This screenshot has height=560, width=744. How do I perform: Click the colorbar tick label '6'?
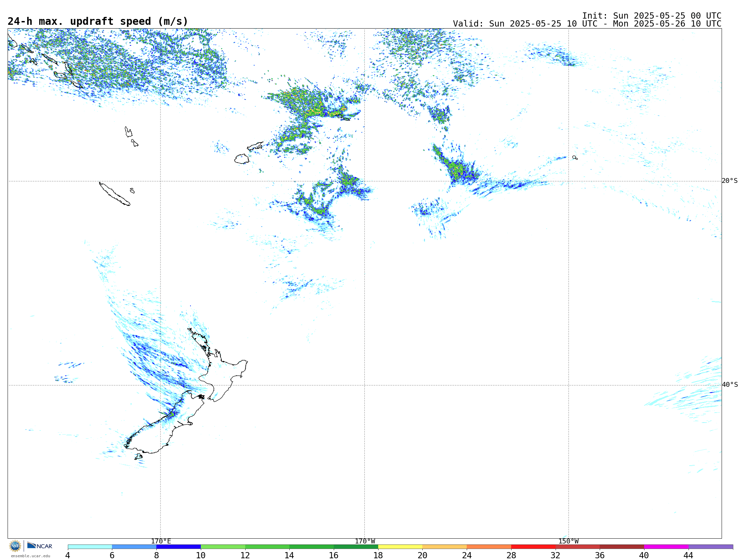click(112, 555)
